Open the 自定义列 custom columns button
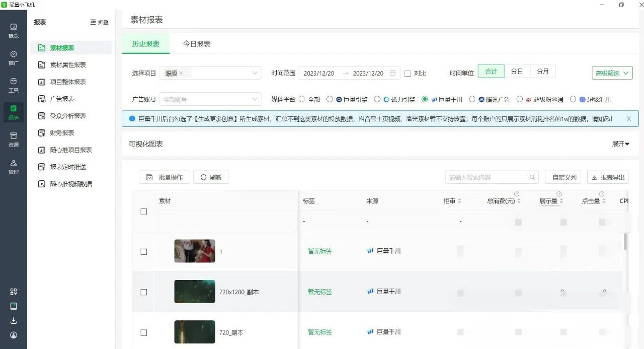The image size is (644, 349). [x=563, y=177]
